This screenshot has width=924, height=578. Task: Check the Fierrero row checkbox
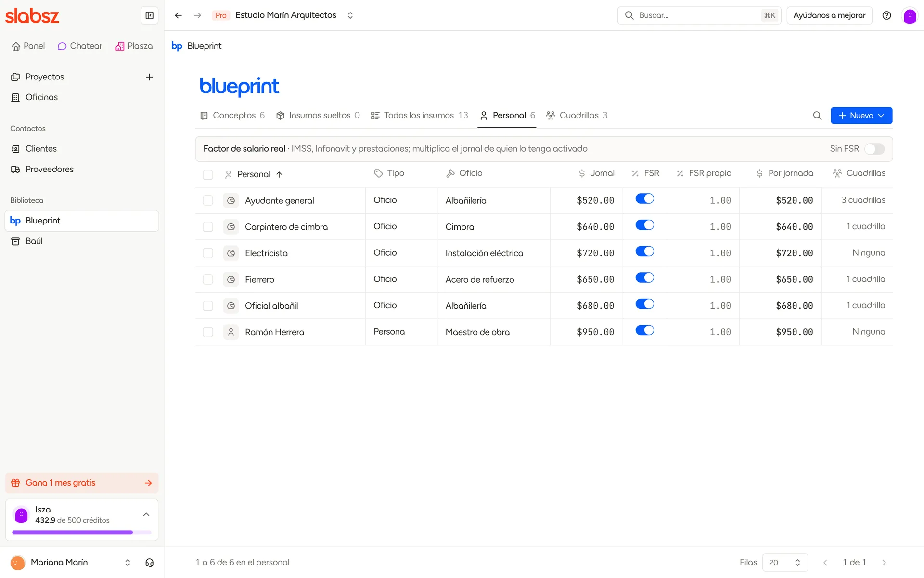[x=208, y=279]
